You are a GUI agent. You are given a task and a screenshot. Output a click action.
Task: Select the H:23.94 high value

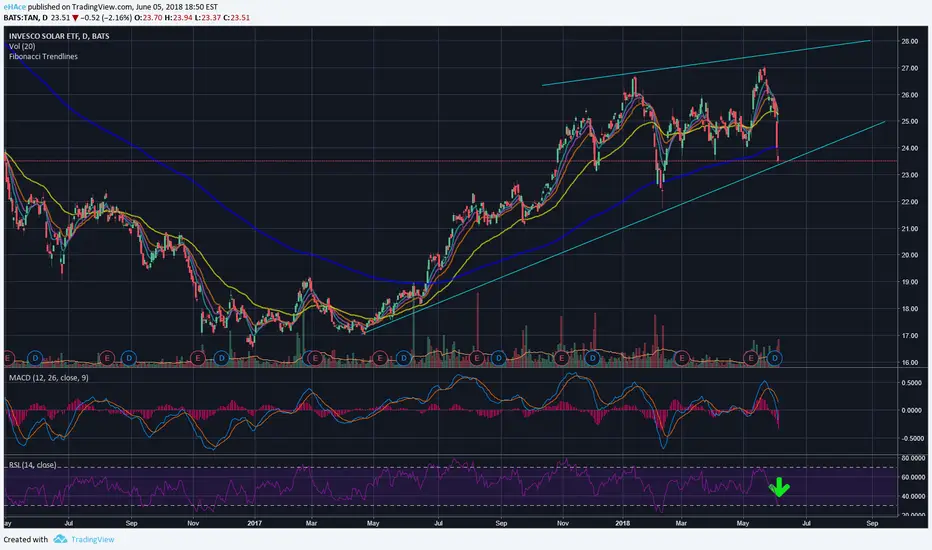click(179, 18)
